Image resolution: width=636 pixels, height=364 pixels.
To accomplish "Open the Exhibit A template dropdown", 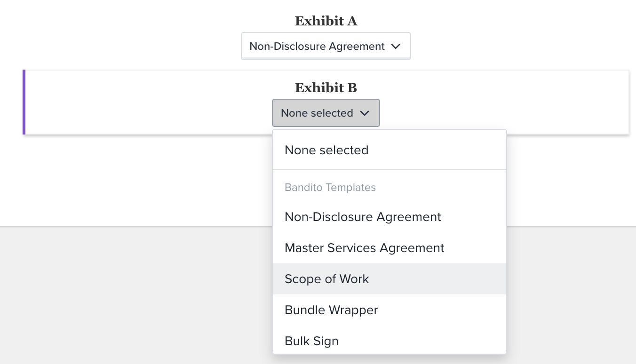I will [x=326, y=46].
